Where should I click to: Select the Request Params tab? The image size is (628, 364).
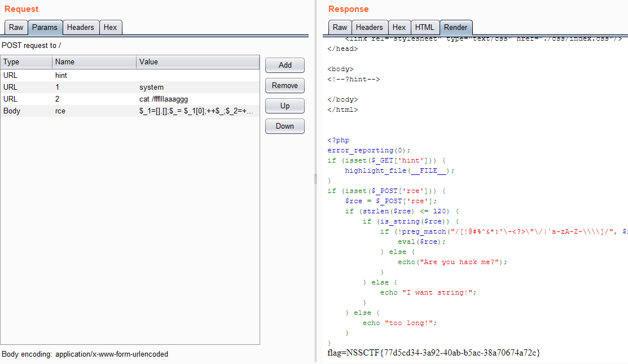click(x=45, y=27)
